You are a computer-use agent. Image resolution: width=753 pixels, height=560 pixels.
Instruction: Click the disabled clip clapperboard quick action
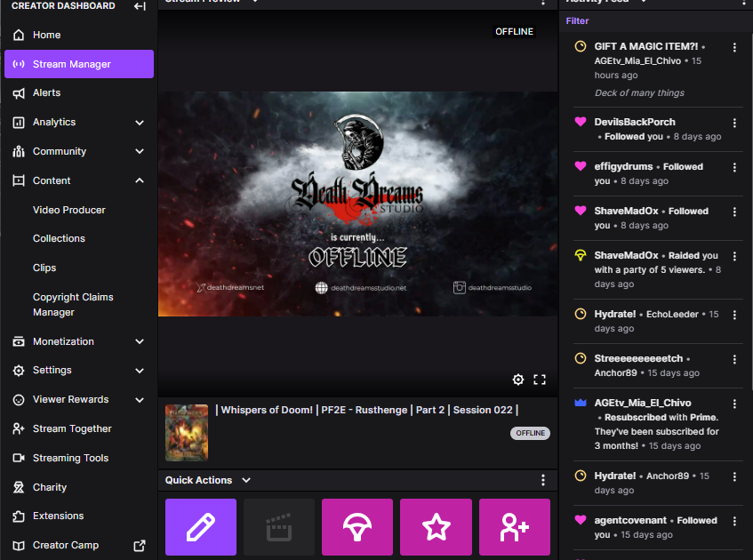(279, 527)
